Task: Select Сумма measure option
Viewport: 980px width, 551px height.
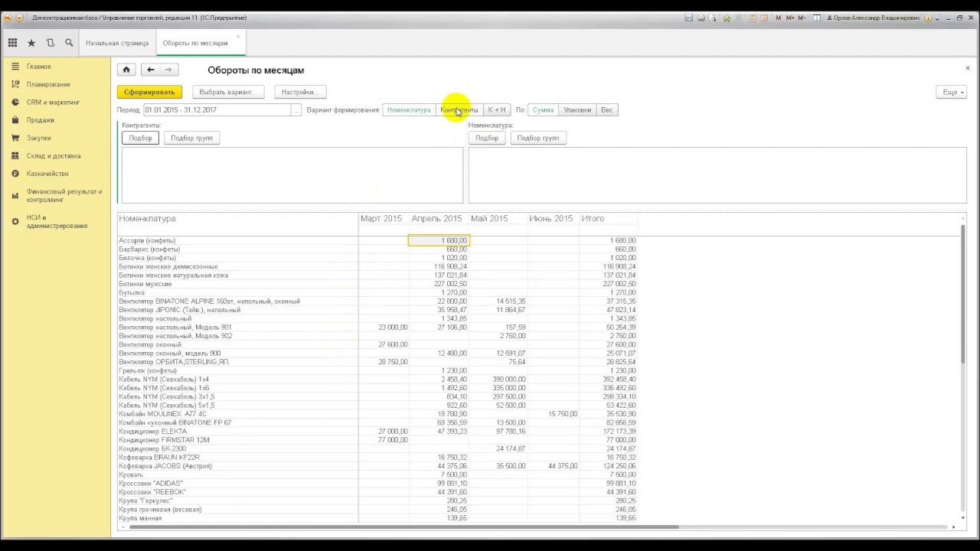Action: (x=543, y=110)
